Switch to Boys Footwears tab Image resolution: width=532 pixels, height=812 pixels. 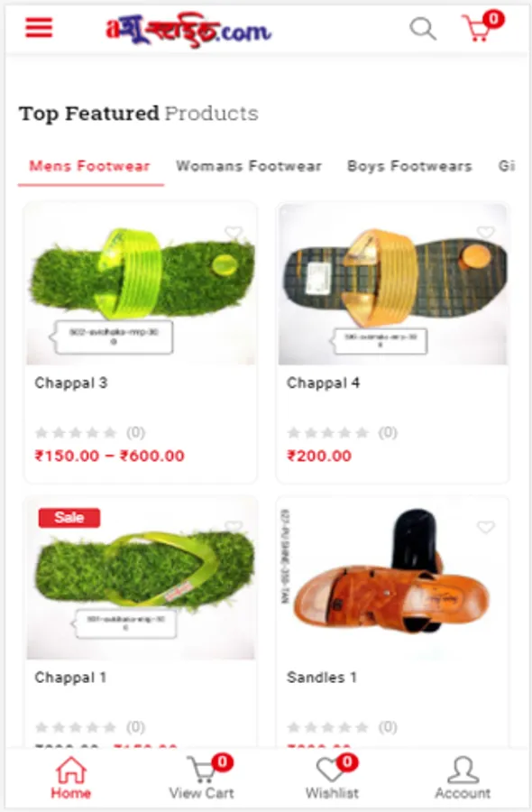409,166
